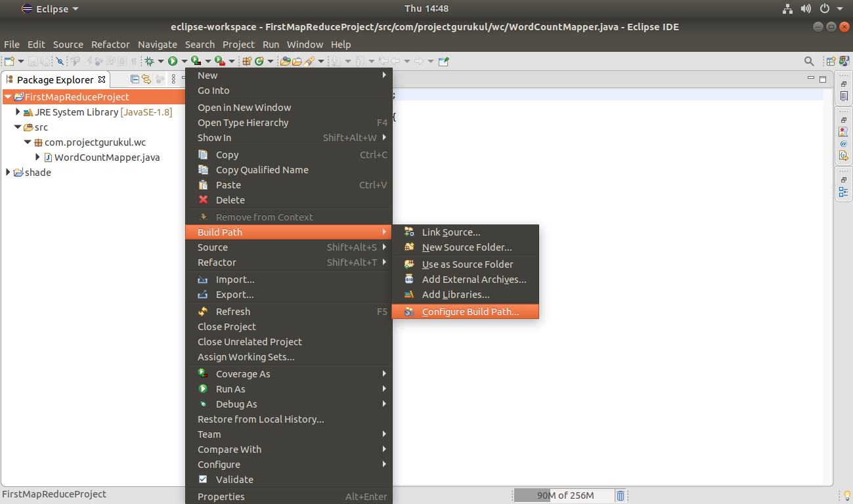This screenshot has height=504, width=853.
Task: Select Properties in the context menu
Action: coord(289,497)
